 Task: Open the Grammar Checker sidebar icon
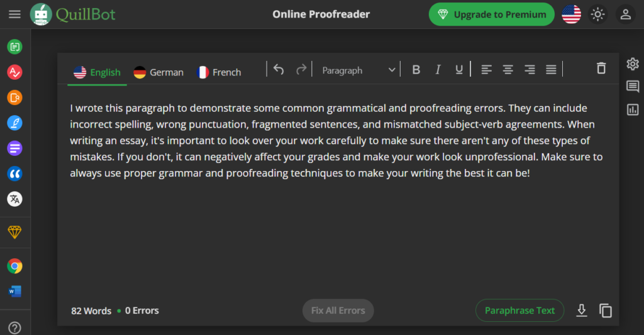(15, 72)
